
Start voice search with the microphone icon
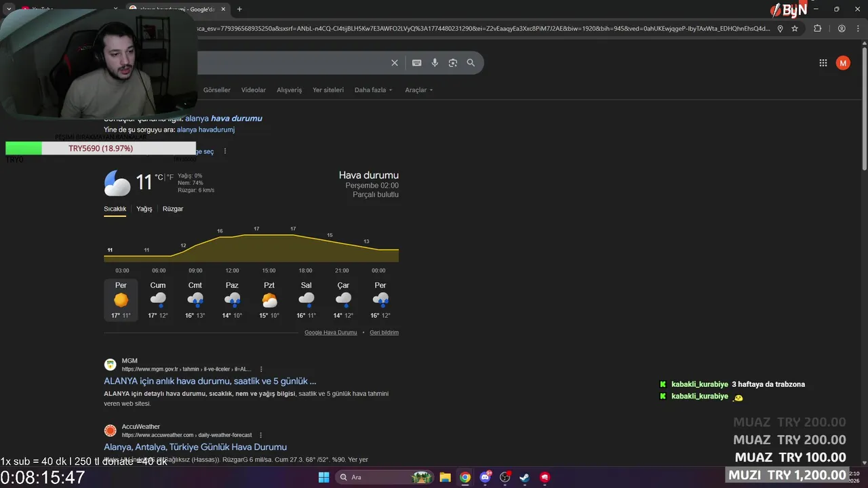click(x=435, y=63)
